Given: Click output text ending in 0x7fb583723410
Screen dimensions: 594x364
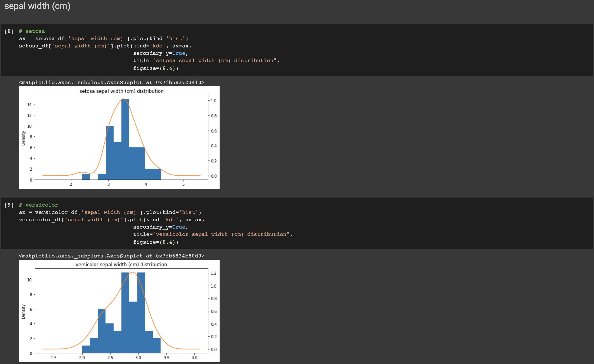Looking at the screenshot, I should coord(111,82).
